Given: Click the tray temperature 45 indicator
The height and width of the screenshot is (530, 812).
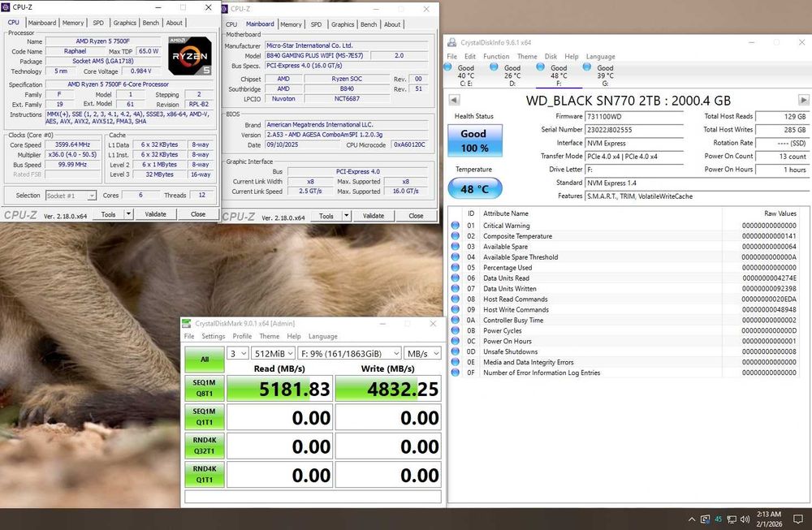Looking at the screenshot, I should point(719,519).
